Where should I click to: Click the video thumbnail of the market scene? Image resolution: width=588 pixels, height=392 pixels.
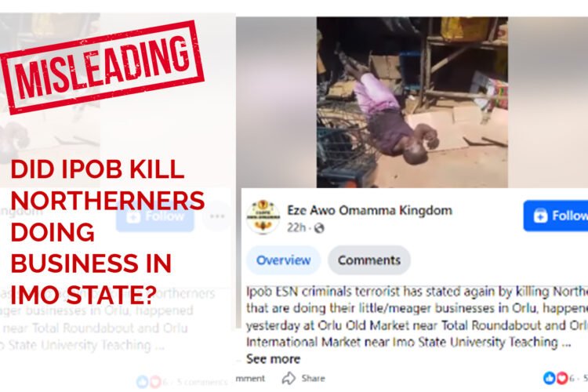412,102
